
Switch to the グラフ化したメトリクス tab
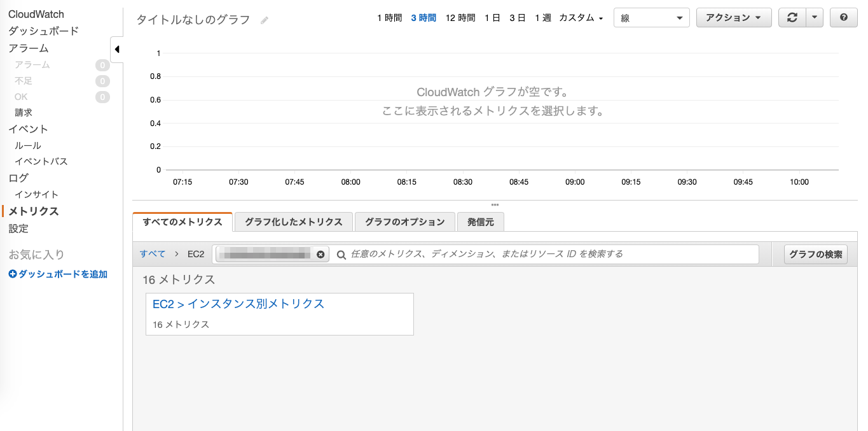(293, 222)
